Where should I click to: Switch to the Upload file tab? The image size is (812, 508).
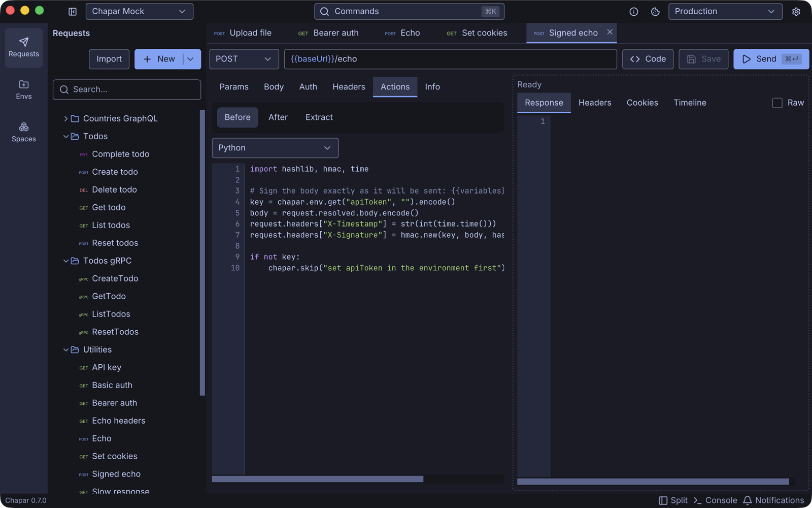(x=243, y=33)
